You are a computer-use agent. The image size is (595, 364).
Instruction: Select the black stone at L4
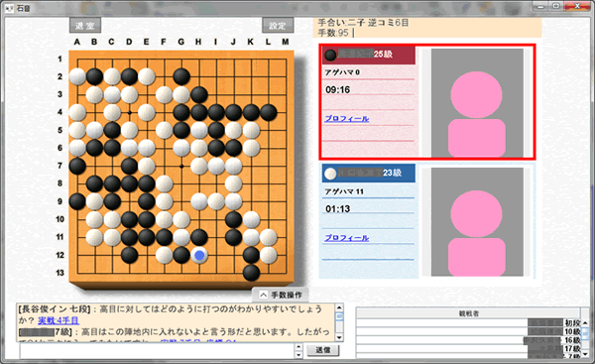pos(269,112)
